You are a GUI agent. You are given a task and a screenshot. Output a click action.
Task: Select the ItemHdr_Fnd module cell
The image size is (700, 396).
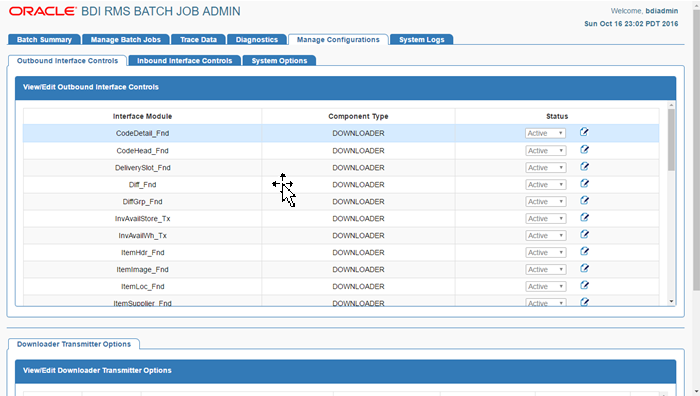click(x=142, y=253)
